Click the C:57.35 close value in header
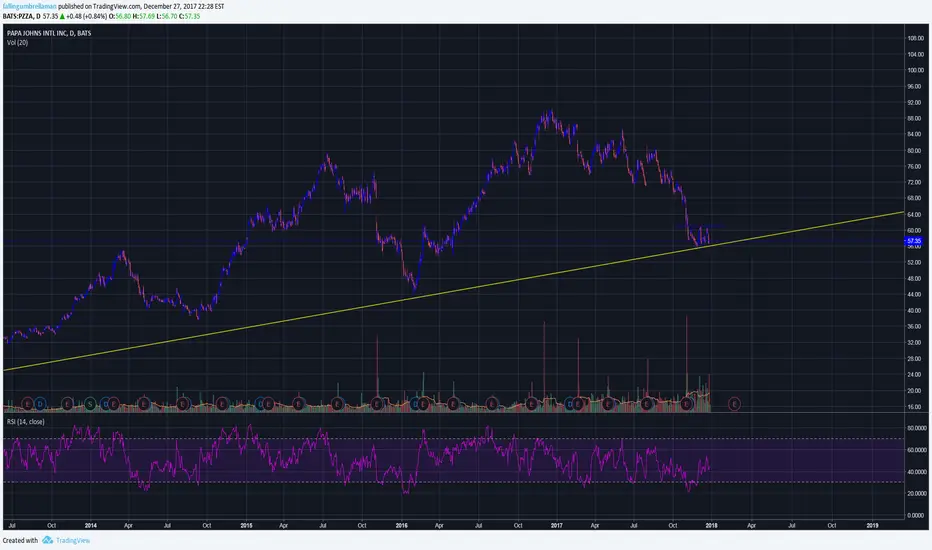 (x=190, y=16)
